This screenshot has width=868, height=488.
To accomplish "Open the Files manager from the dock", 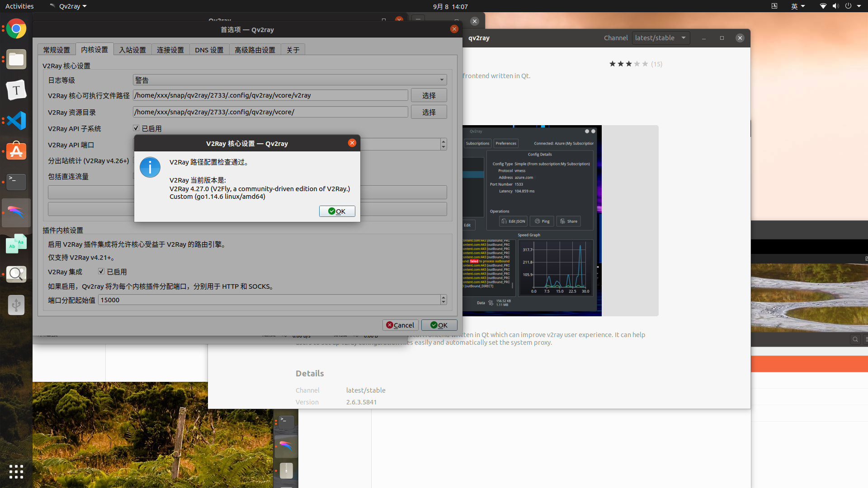I will coord(16,59).
